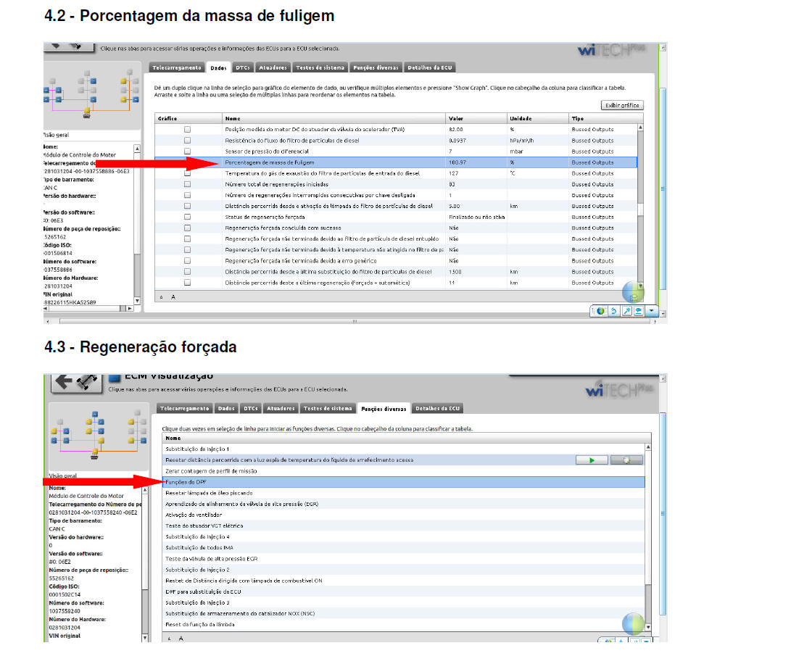This screenshot has width=812, height=656.
Task: Click the magic wand icon in bottom toolbar
Action: 626,311
